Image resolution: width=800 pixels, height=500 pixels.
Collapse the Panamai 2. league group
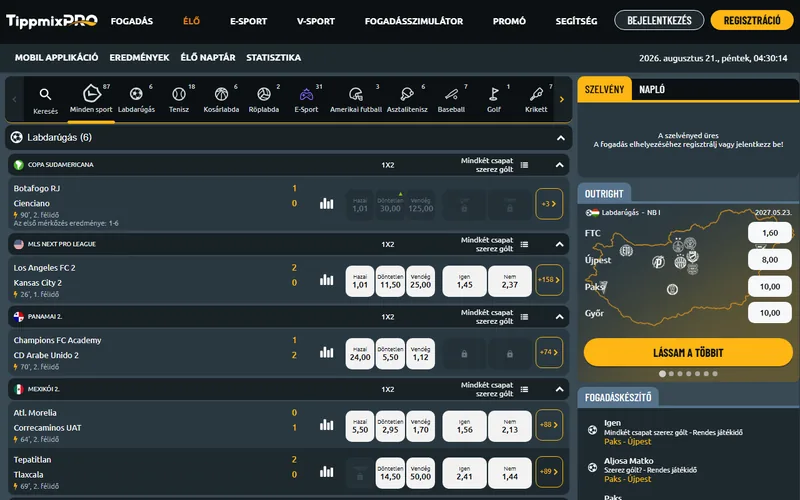click(x=559, y=317)
